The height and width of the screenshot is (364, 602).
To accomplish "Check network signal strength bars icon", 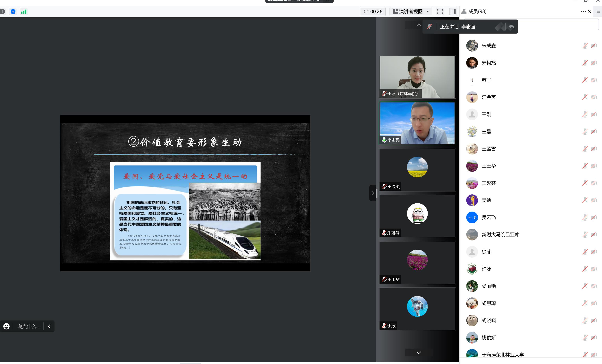I will tap(24, 12).
